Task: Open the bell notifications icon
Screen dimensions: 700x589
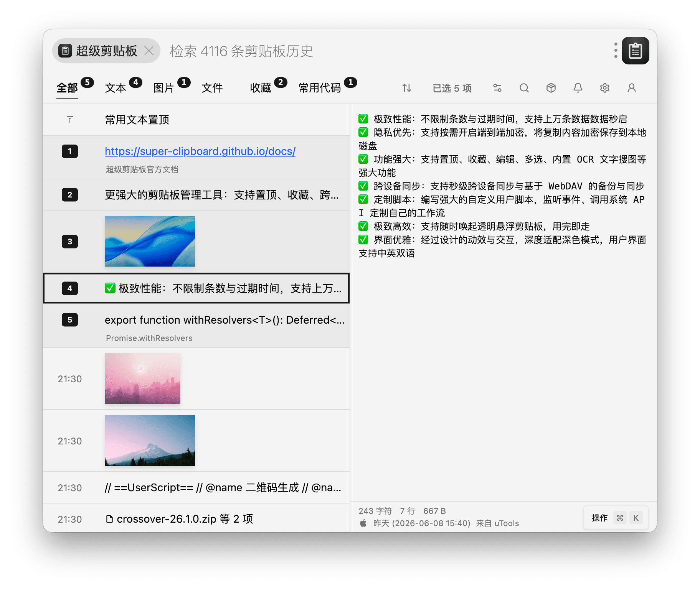Action: [578, 88]
